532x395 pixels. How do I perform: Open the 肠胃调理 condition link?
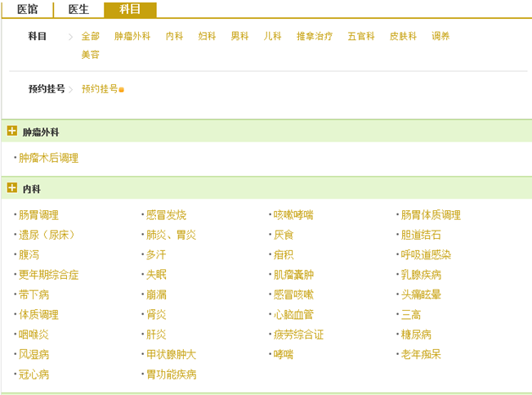[x=38, y=215]
